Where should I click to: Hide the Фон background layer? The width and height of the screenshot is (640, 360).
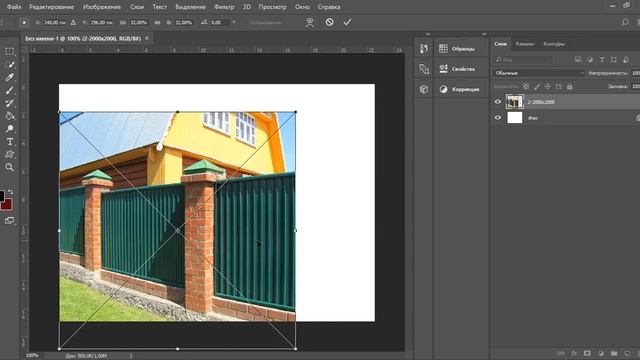[x=498, y=118]
